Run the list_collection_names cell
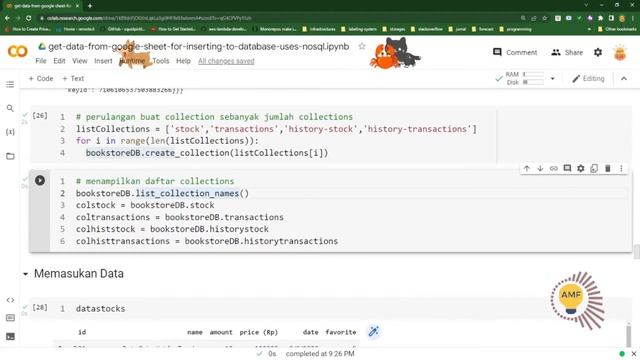Viewport: 640px width, 360px height. (40, 180)
